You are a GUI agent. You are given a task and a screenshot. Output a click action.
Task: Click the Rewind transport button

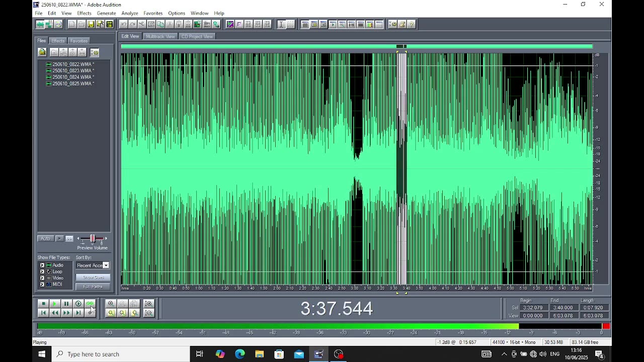point(55,313)
